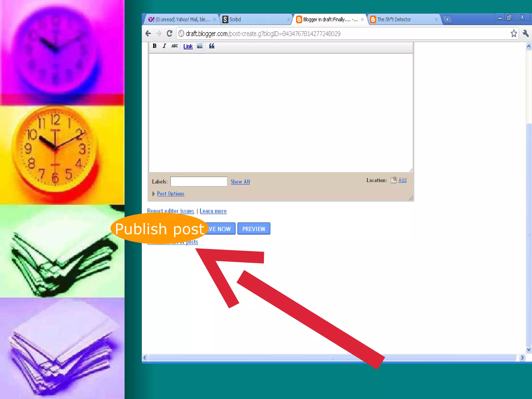Click inside the Labels input field
Viewport: 532px width, 399px height.
tap(199, 182)
